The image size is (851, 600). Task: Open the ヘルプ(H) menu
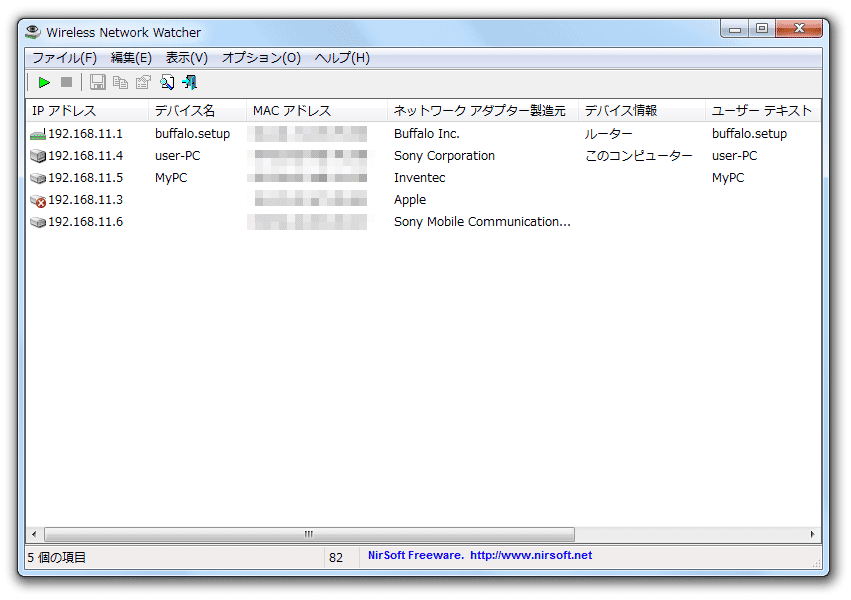pos(342,58)
